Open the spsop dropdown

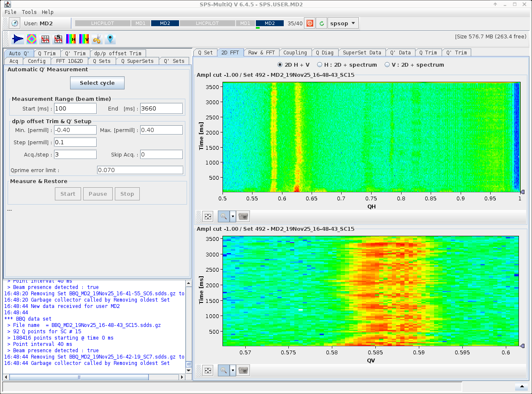pyautogui.click(x=343, y=23)
